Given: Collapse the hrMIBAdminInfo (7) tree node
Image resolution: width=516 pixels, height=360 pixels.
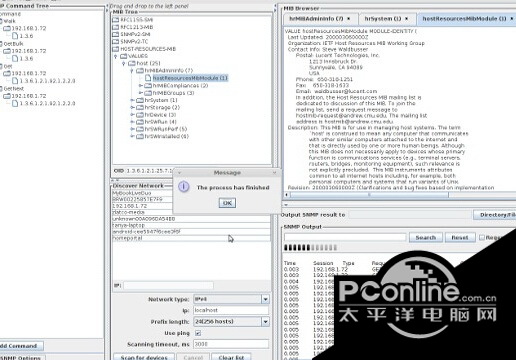Looking at the screenshot, I should pos(132,71).
